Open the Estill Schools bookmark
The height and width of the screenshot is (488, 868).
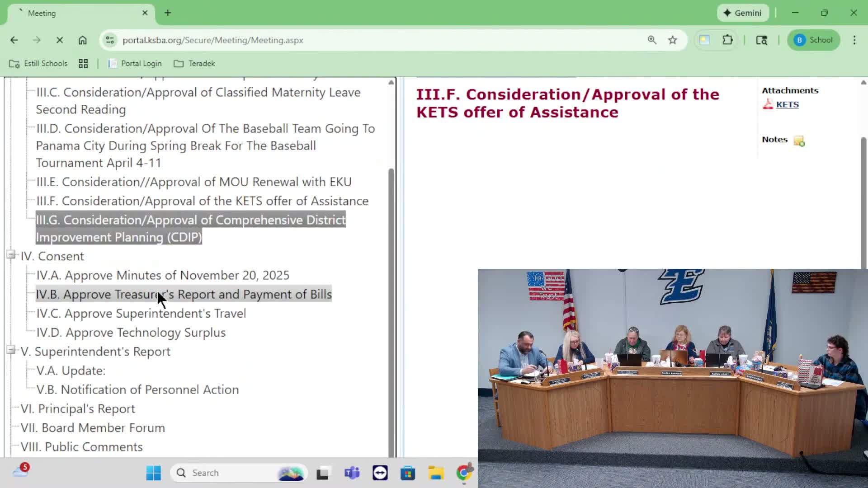coord(38,63)
